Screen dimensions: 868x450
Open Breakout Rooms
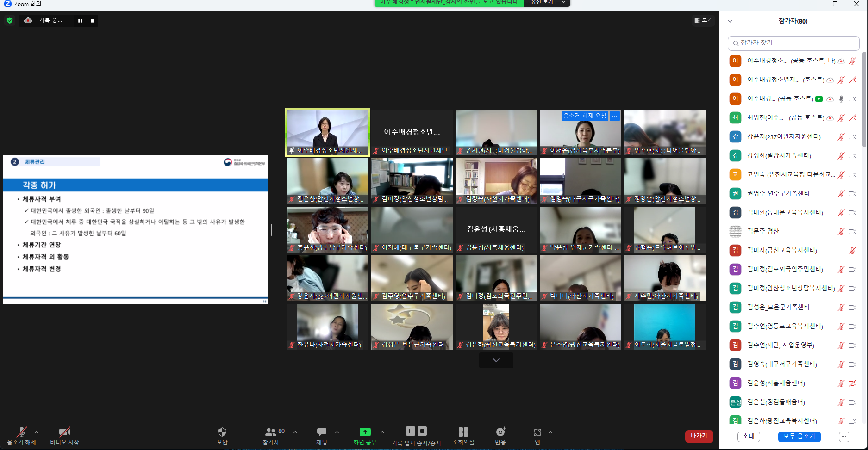pos(463,432)
